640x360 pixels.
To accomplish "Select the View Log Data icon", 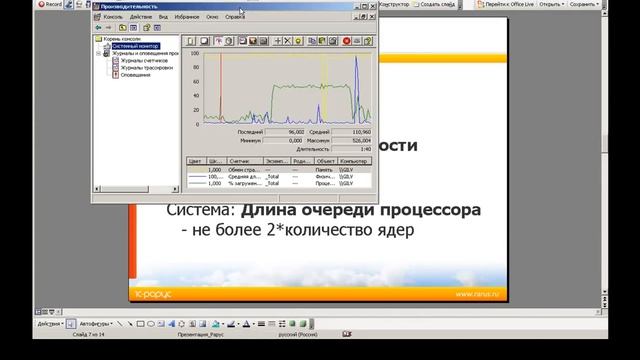I will [229, 41].
